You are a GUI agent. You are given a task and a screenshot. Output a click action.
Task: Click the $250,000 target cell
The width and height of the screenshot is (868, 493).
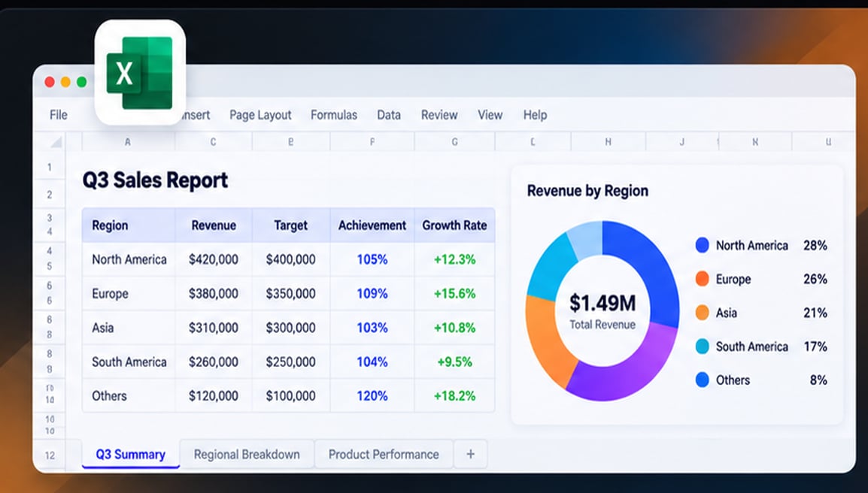pos(290,362)
